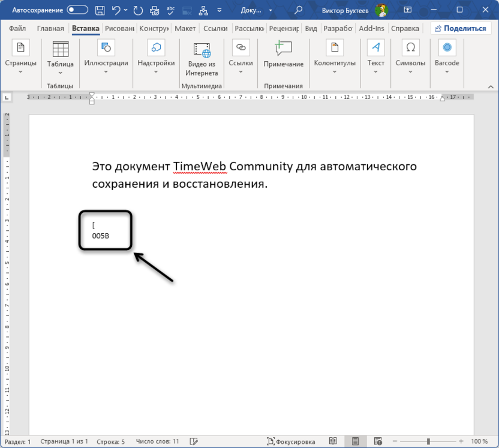The height and width of the screenshot is (448, 499).
Task: Click the underlined word TimeWeb
Action: click(x=200, y=166)
